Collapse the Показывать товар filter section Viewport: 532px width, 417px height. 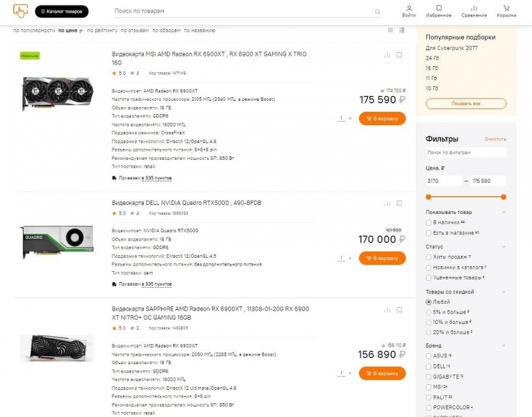(504, 212)
